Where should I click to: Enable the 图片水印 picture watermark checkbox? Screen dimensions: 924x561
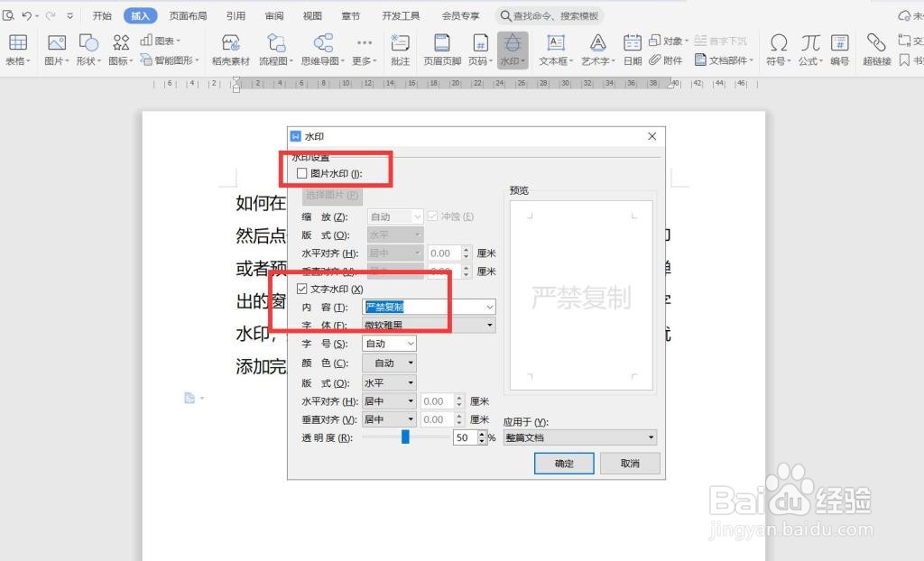pos(301,172)
